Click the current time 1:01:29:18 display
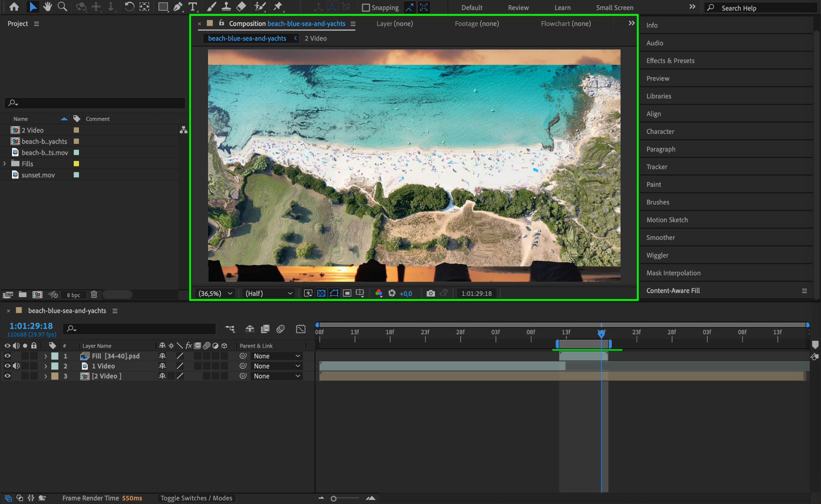 pyautogui.click(x=31, y=326)
